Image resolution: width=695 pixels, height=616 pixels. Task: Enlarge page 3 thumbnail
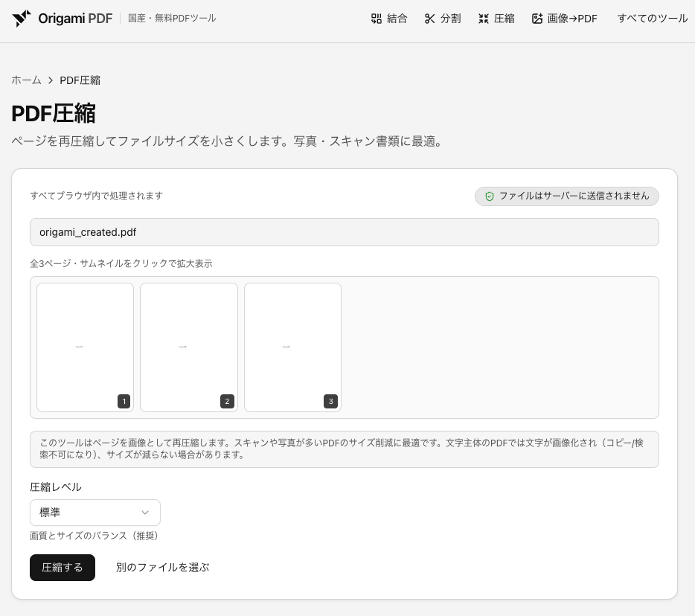point(292,347)
